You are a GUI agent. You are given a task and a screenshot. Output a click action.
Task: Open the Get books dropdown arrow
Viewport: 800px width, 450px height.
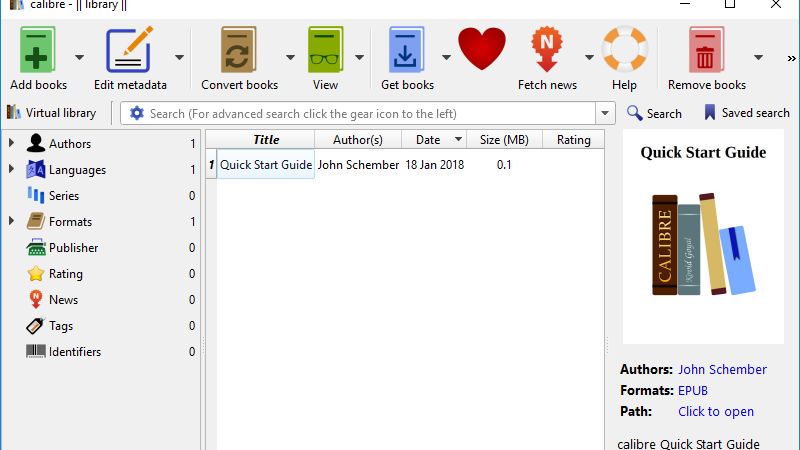coord(446,57)
